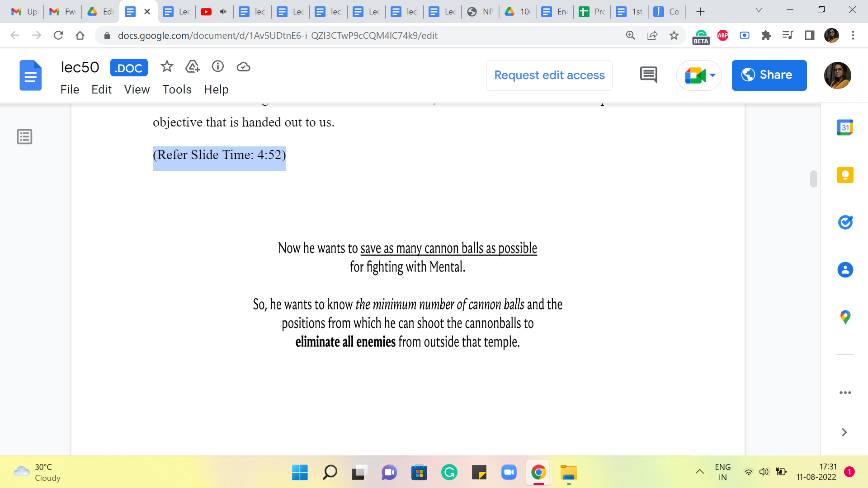This screenshot has height=488, width=868.
Task: Open document details info icon
Action: coord(218,67)
